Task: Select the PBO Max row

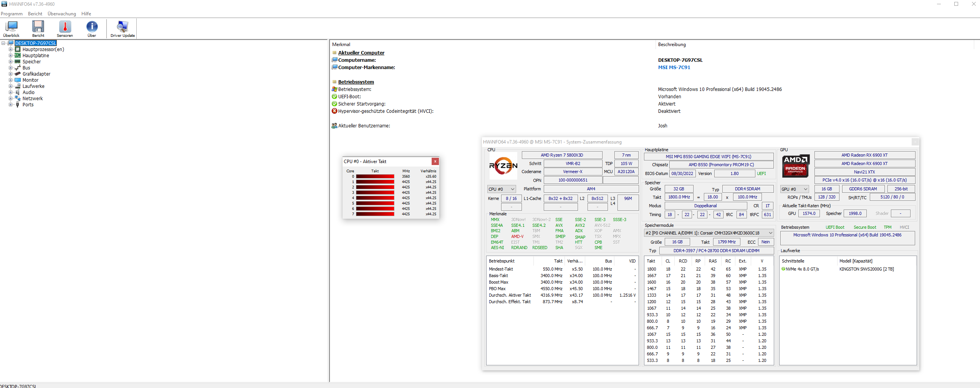Action: 562,289
